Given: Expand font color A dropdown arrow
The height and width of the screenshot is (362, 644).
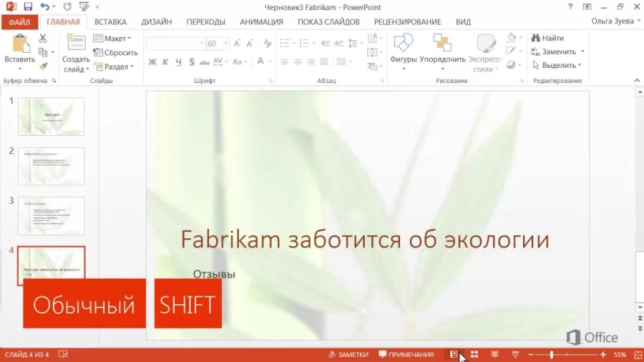Looking at the screenshot, I should (x=270, y=62).
